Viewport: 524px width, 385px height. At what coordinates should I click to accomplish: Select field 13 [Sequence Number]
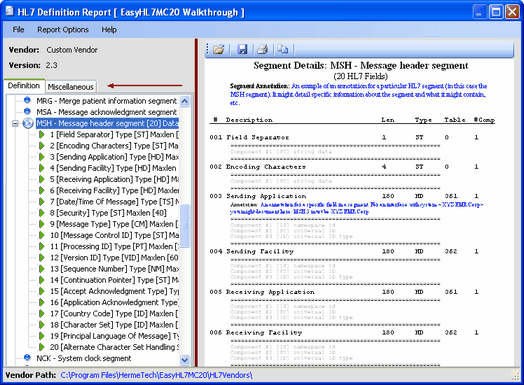(x=114, y=269)
